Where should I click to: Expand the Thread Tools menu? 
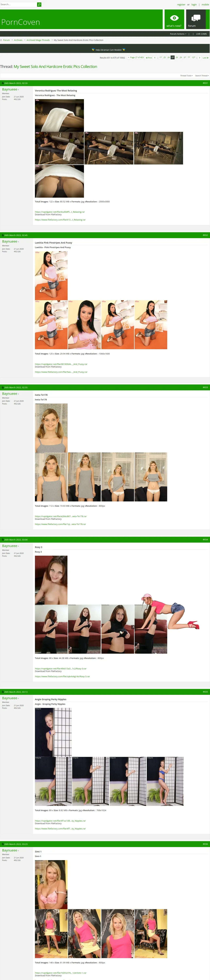(186, 76)
